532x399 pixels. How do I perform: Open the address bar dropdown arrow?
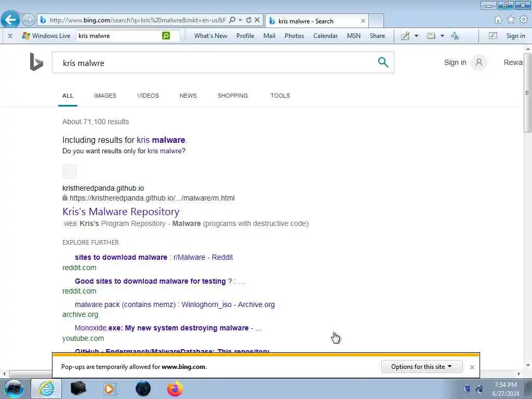pos(240,20)
